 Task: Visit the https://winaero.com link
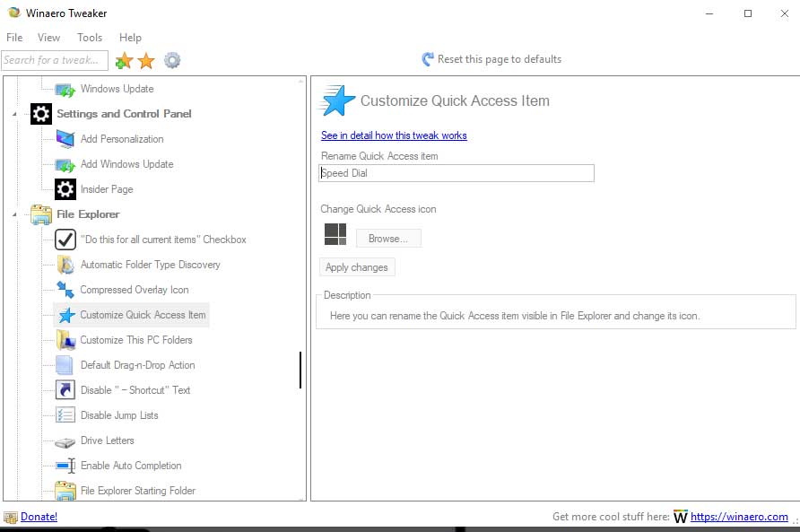pos(739,517)
